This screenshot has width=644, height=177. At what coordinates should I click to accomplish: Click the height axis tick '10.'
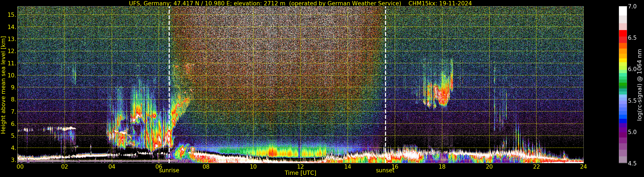12,75
